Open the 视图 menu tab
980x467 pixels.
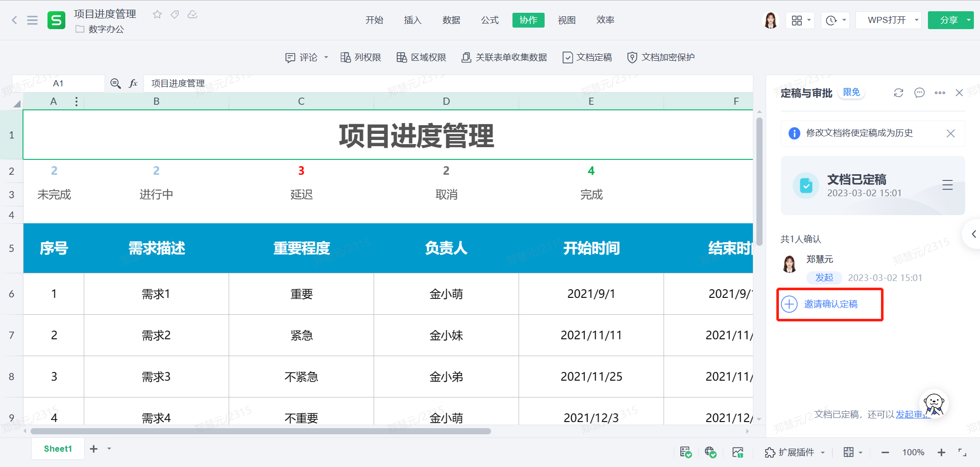click(x=567, y=20)
